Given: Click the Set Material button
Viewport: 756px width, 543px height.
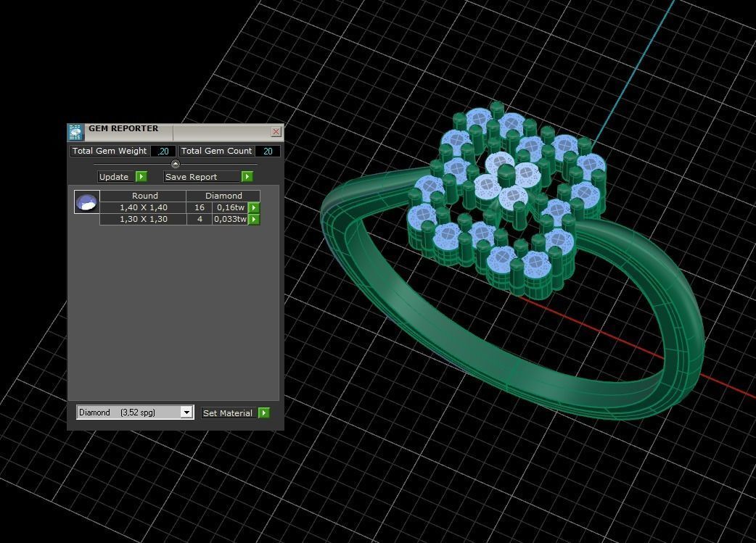Looking at the screenshot, I should [x=228, y=413].
